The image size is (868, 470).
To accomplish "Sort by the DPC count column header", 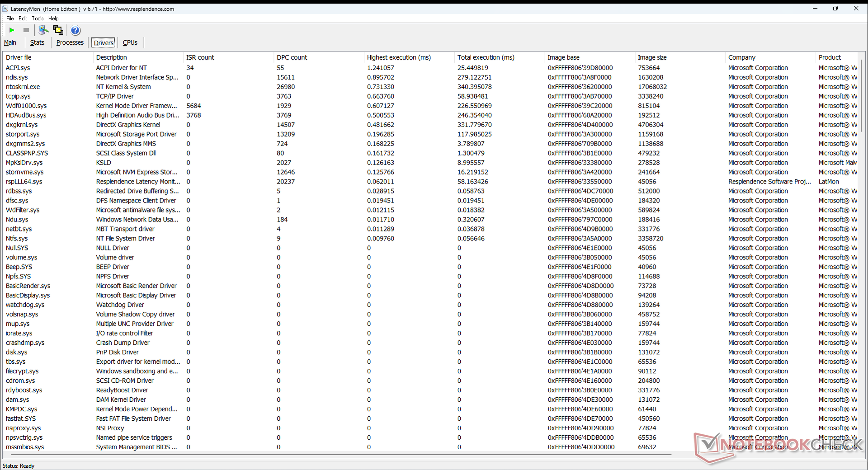I will (319, 57).
